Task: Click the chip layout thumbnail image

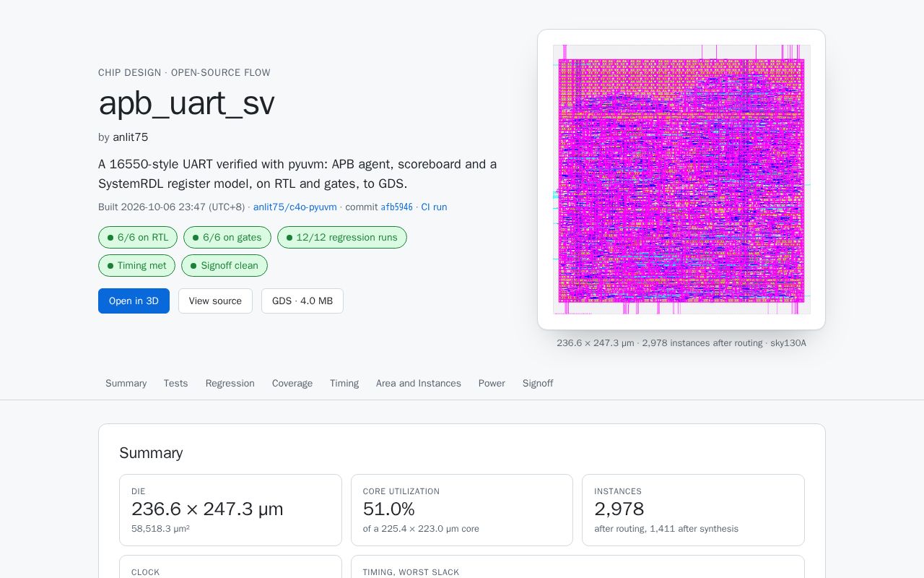Action: click(x=681, y=179)
